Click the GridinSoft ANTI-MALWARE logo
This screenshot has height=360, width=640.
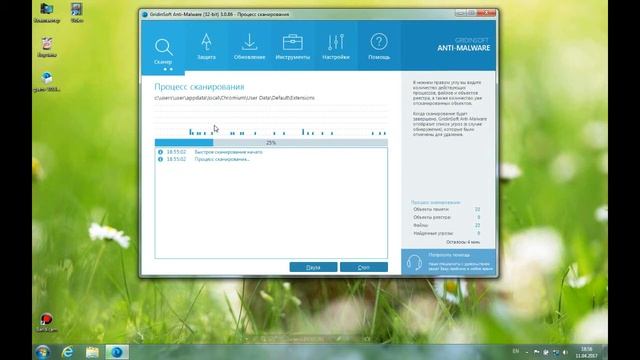tap(464, 45)
